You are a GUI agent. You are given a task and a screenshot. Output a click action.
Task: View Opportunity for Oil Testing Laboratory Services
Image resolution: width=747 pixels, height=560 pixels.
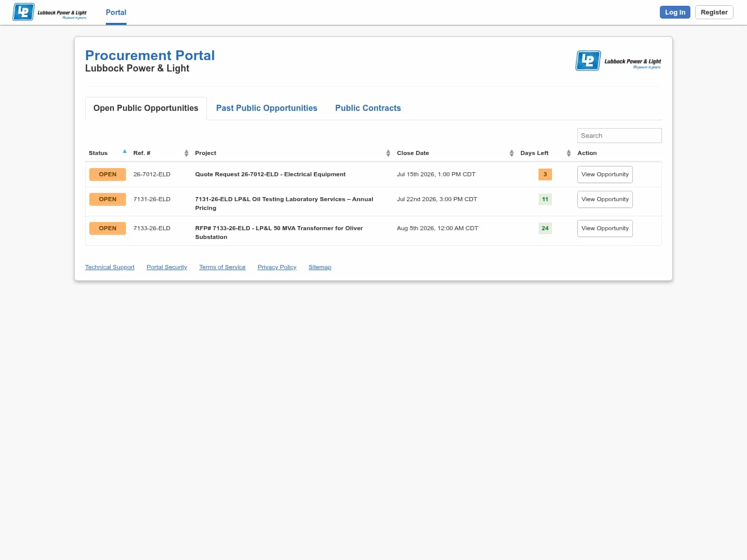(605, 199)
